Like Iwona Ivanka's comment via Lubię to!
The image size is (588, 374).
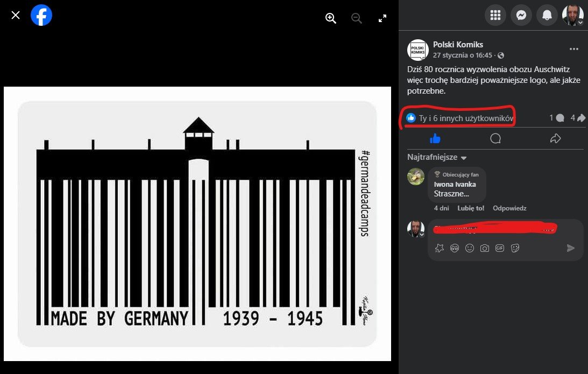coord(471,208)
